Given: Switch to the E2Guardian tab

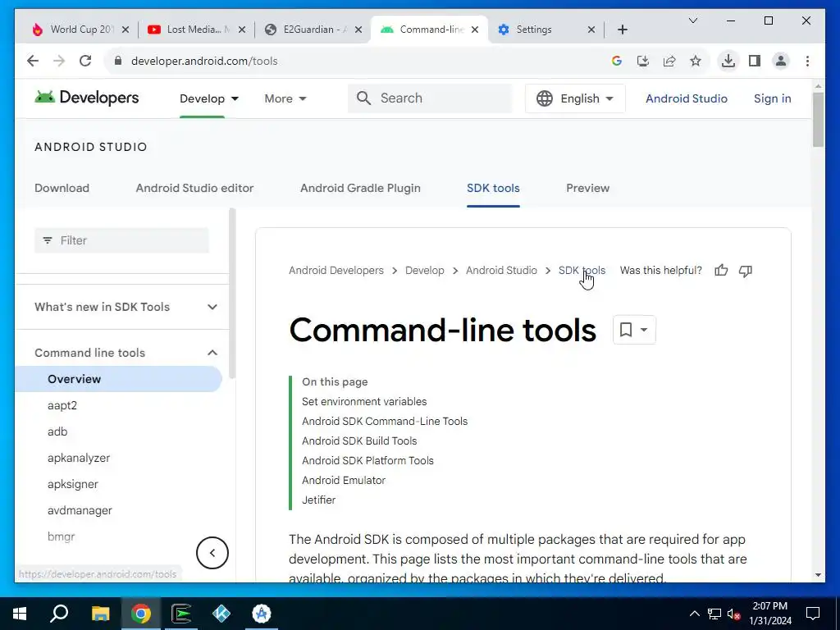Looking at the screenshot, I should point(313,30).
